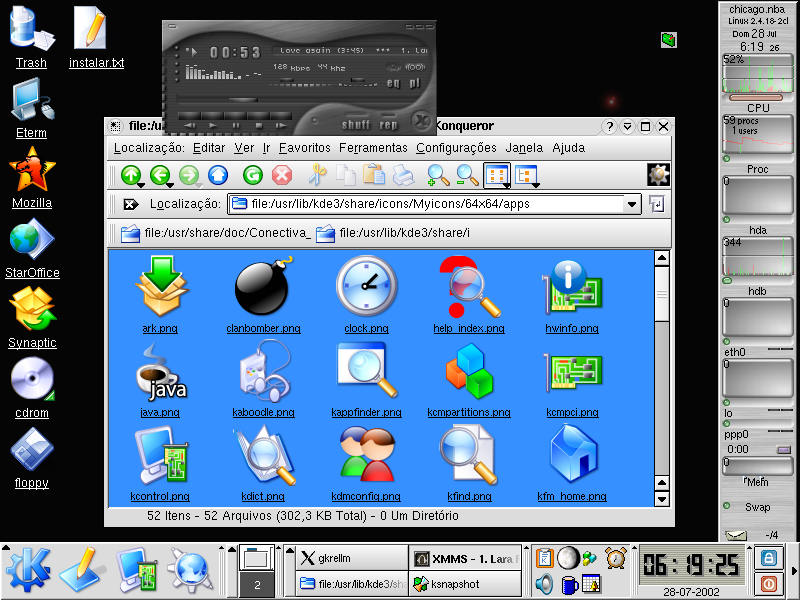Image resolution: width=800 pixels, height=600 pixels.
Task: Click the Paste clipboard icon
Action: [374, 174]
